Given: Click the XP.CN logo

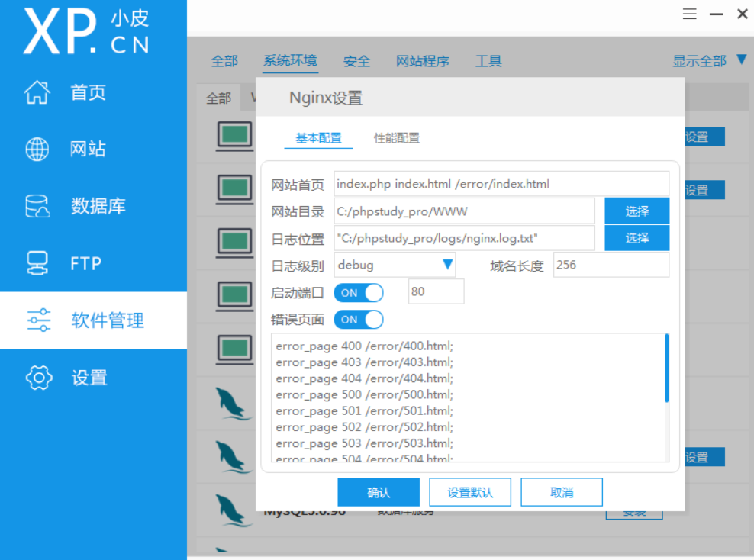Looking at the screenshot, I should coord(86,32).
